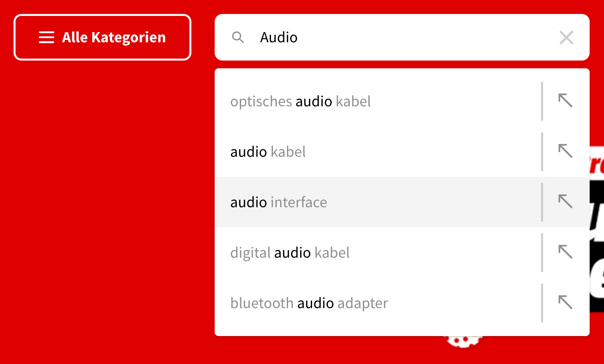Click the magnifying glass search icon
Screen dimensions: 604x364
pyautogui.click(x=238, y=37)
